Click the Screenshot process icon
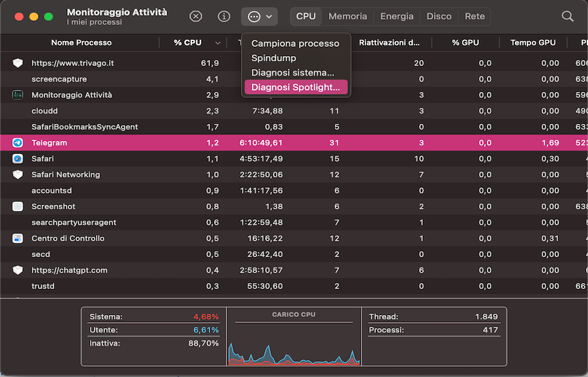The width and height of the screenshot is (588, 377). pyautogui.click(x=18, y=207)
